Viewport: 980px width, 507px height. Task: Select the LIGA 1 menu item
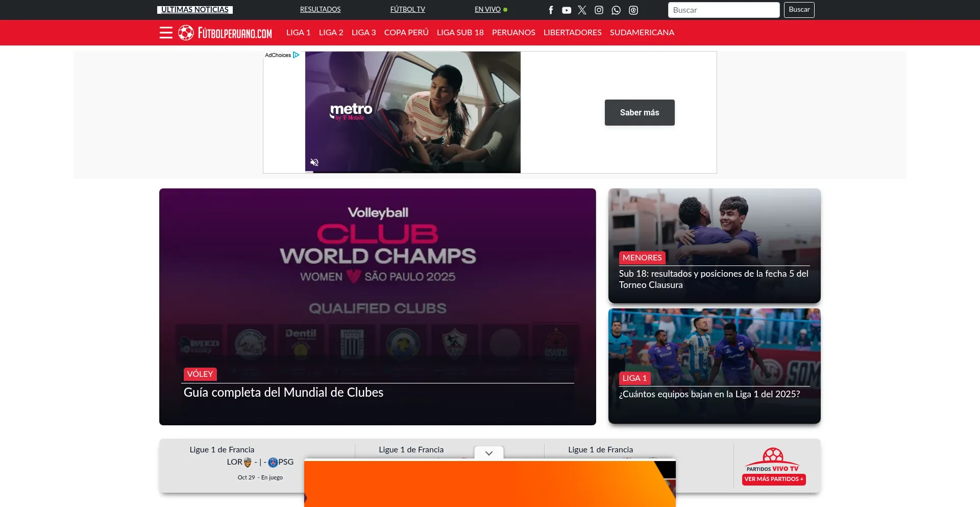298,33
